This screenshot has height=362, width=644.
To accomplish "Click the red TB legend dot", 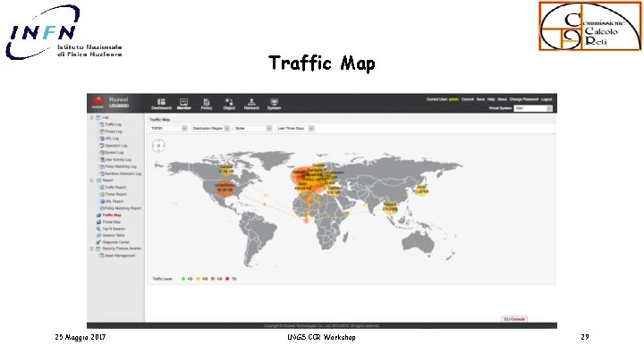I will (227, 279).
